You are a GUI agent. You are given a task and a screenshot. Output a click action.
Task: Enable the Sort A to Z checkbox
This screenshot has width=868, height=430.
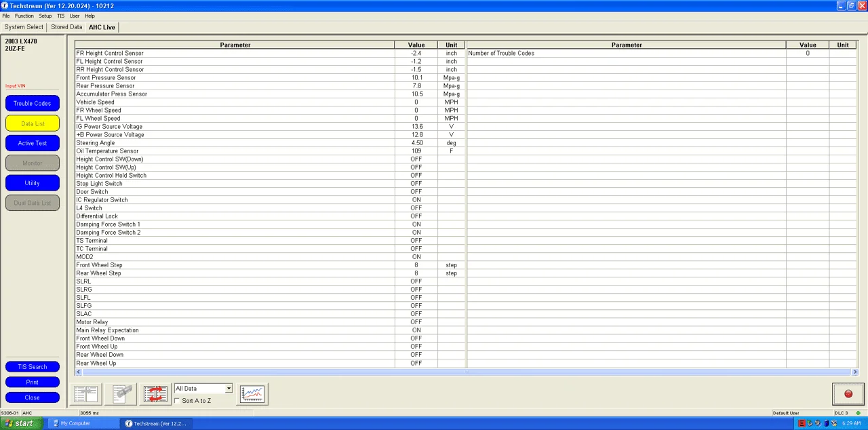(x=178, y=401)
